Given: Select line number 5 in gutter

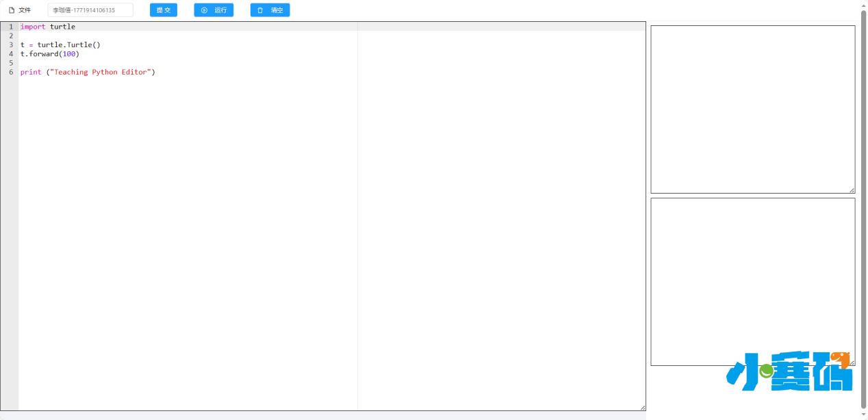Looking at the screenshot, I should [x=11, y=63].
